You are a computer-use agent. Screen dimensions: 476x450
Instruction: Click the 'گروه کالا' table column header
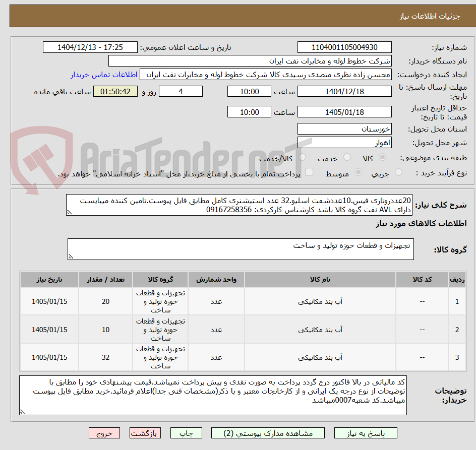160,280
